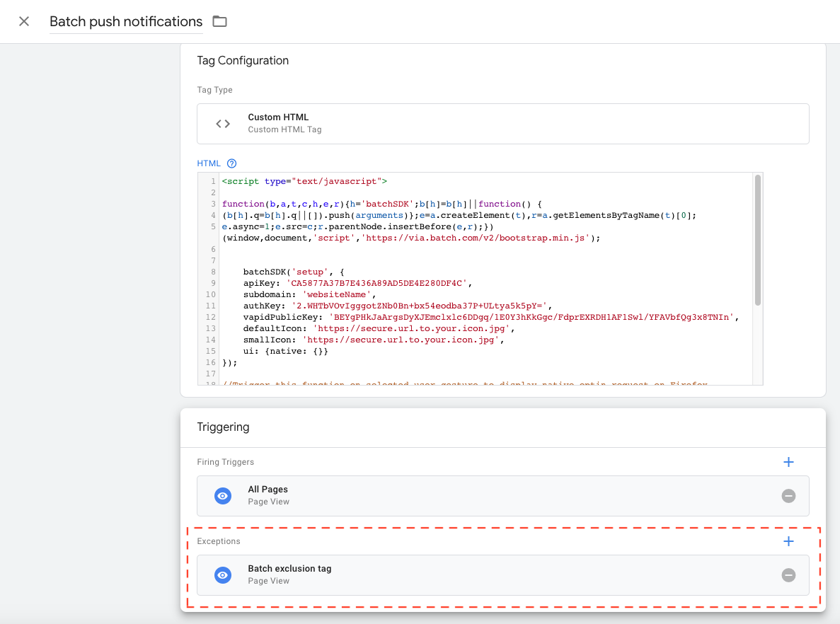Remove the Batch exclusion tag exception
840x624 pixels.
coord(788,575)
